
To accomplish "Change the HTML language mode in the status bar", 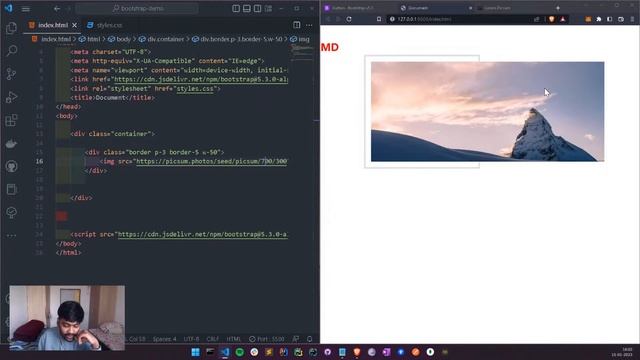I will pos(234,339).
